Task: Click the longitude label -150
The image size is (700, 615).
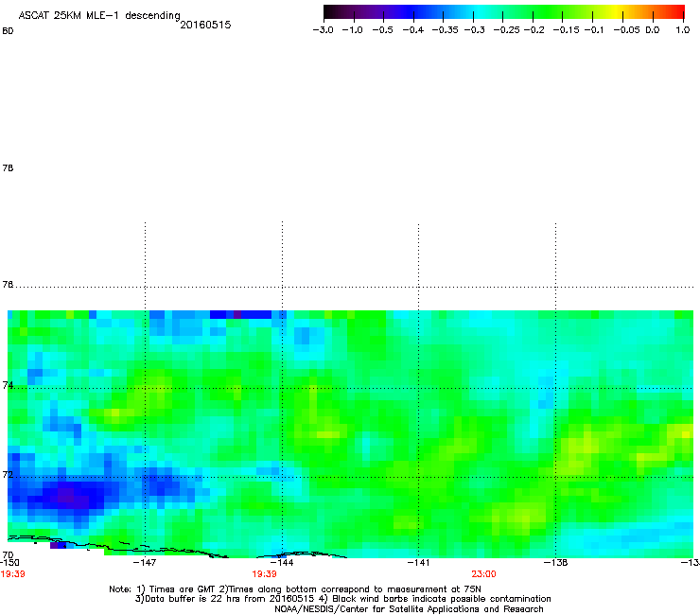Action: point(9,562)
